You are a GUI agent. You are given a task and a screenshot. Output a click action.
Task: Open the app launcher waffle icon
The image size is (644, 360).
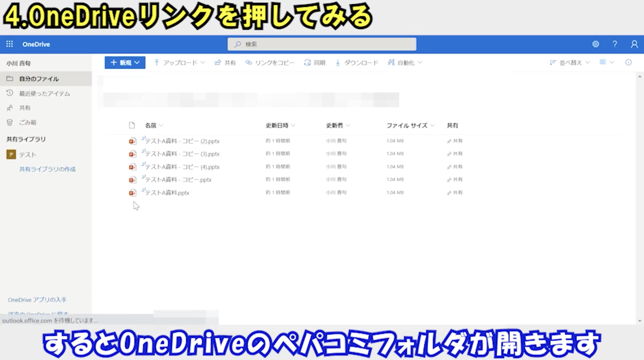pyautogui.click(x=9, y=44)
